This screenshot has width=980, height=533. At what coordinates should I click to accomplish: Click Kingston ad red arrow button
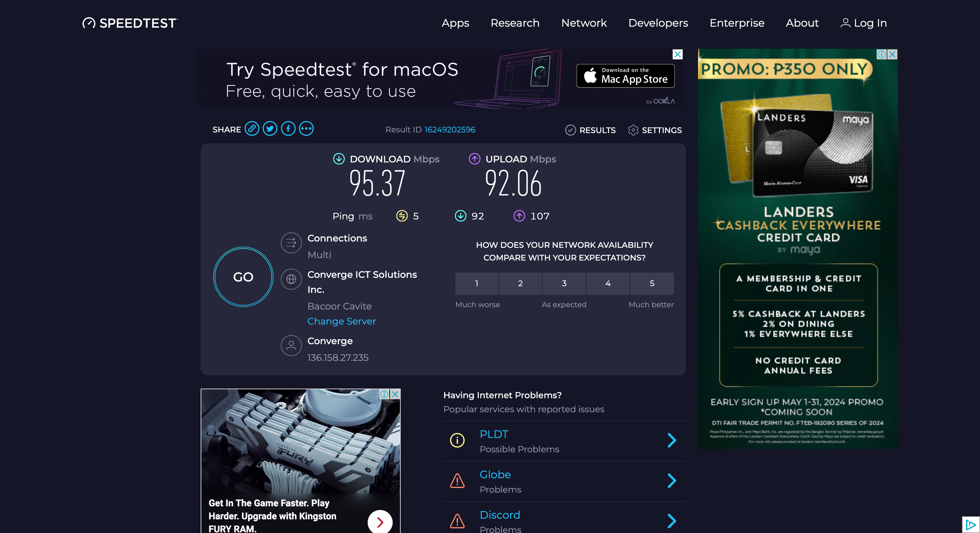point(380,522)
